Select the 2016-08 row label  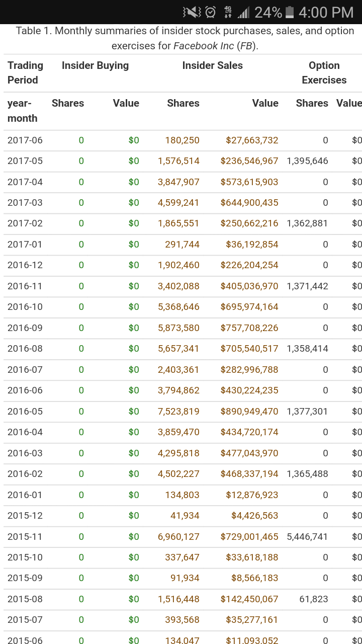point(25,349)
